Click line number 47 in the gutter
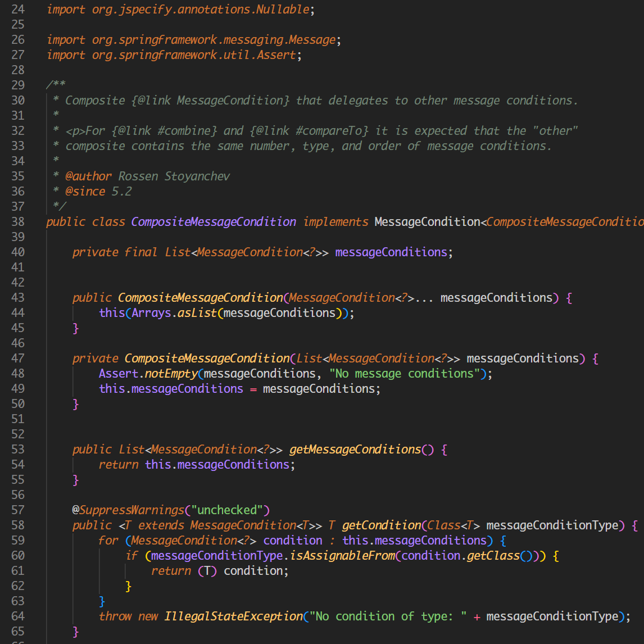Viewport: 644px width, 644px height. point(17,358)
